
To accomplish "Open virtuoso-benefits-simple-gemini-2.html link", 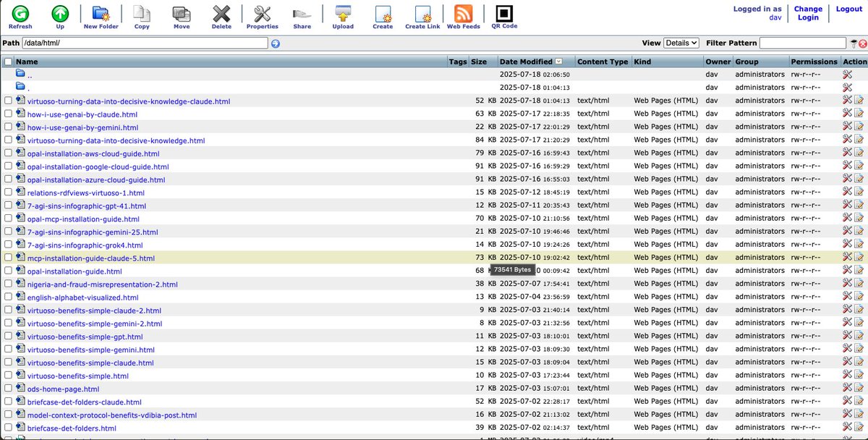I will coord(95,323).
